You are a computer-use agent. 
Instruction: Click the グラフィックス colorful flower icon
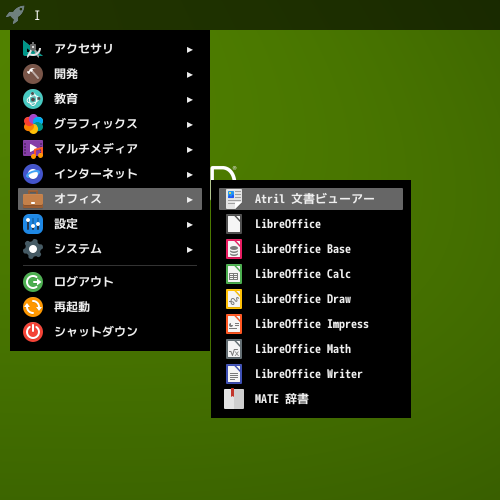(x=33, y=124)
